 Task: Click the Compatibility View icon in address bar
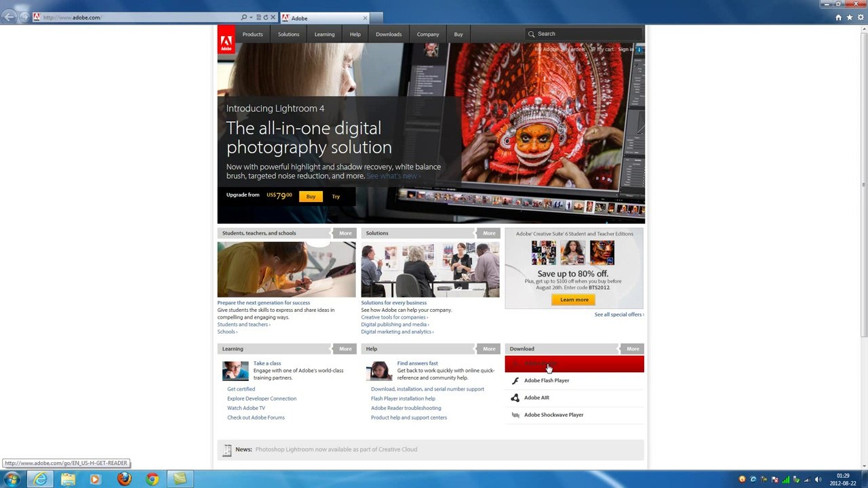click(x=258, y=18)
